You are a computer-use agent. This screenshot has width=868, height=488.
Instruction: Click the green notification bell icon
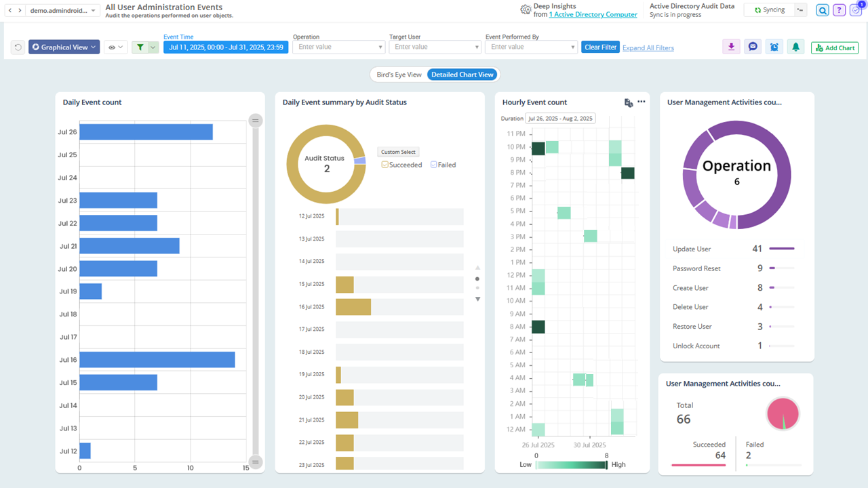[795, 46]
